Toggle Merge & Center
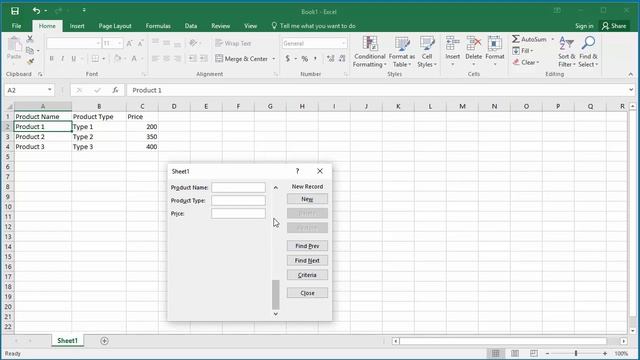 [x=241, y=59]
